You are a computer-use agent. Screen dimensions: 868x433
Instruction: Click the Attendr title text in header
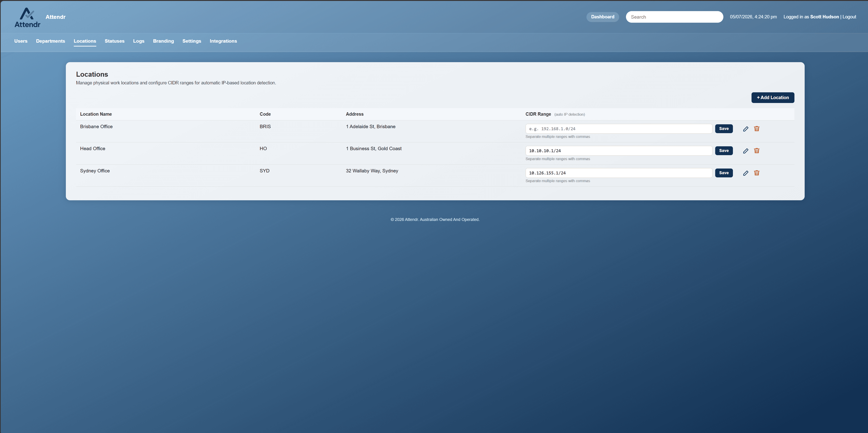pyautogui.click(x=56, y=17)
